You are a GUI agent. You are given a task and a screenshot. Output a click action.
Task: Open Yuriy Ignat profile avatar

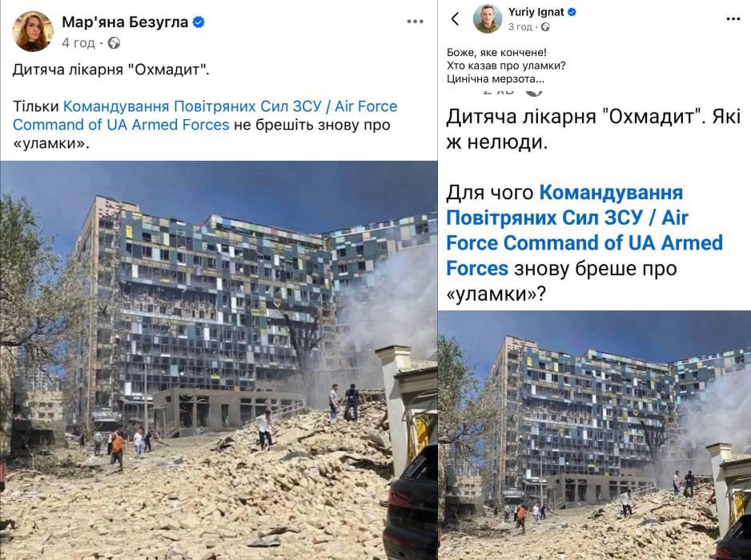coord(488,18)
